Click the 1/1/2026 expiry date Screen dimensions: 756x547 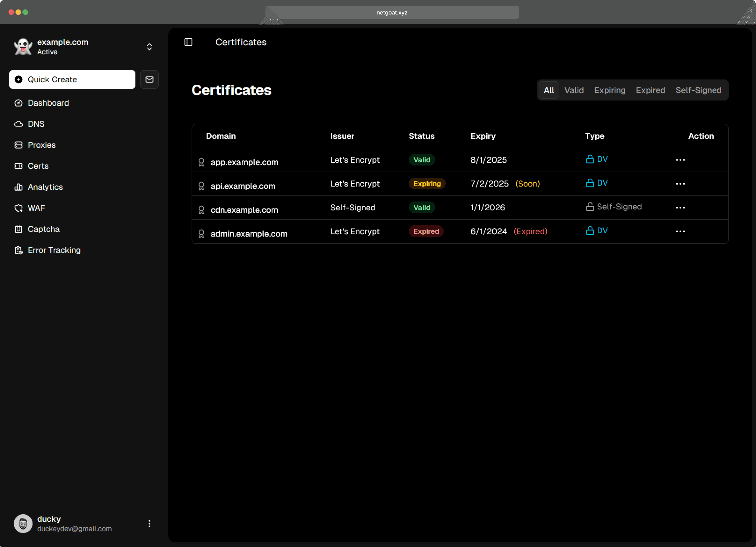pyautogui.click(x=487, y=208)
